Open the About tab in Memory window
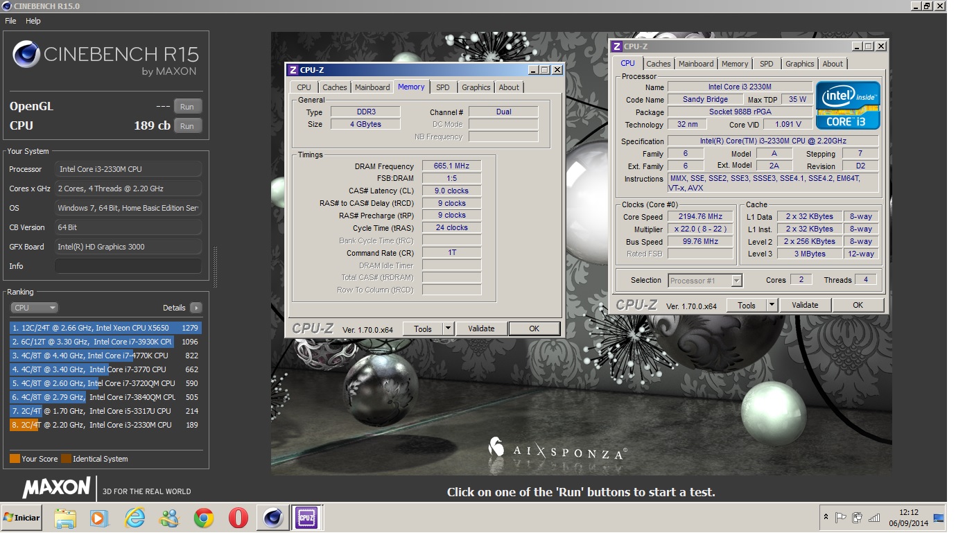The image size is (965, 560). (509, 87)
